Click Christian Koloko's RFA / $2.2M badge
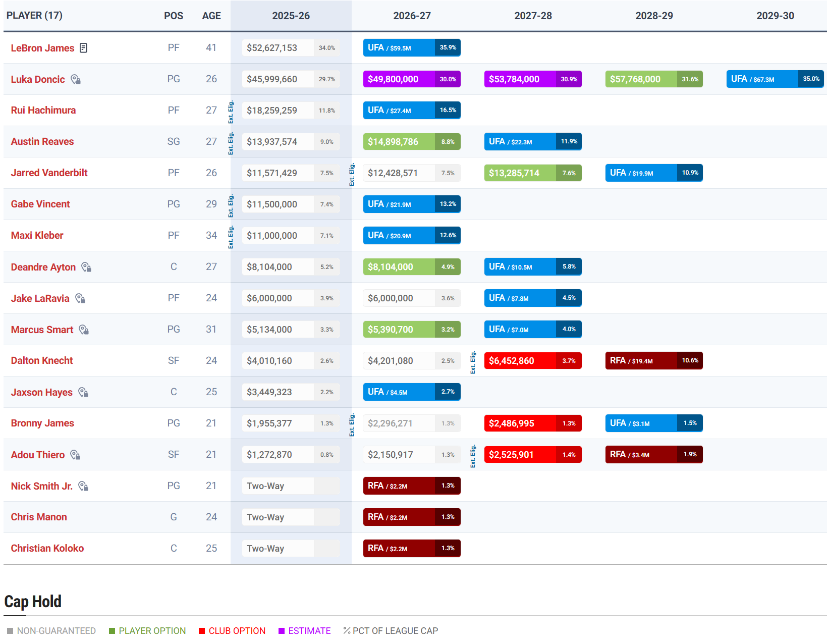 pos(412,549)
